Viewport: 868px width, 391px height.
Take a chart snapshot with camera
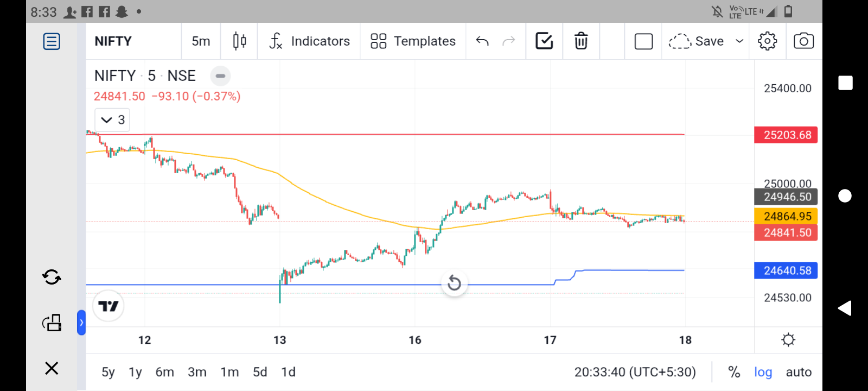(803, 41)
